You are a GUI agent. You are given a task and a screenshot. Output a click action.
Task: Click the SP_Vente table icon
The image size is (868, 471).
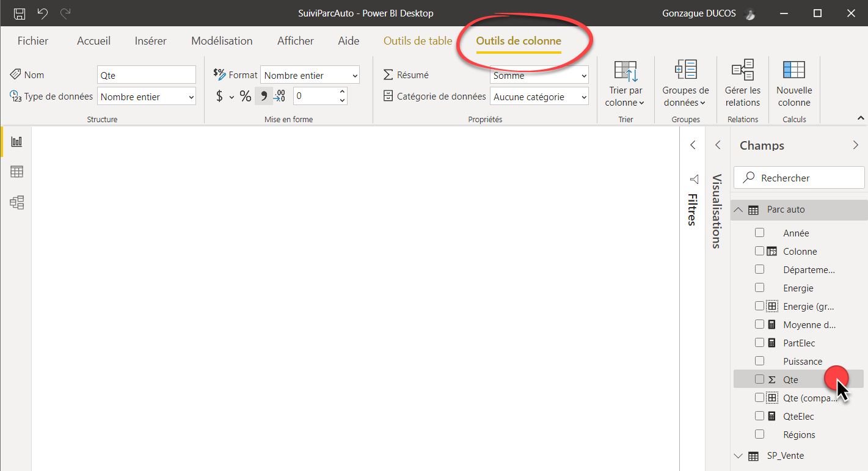(x=754, y=456)
